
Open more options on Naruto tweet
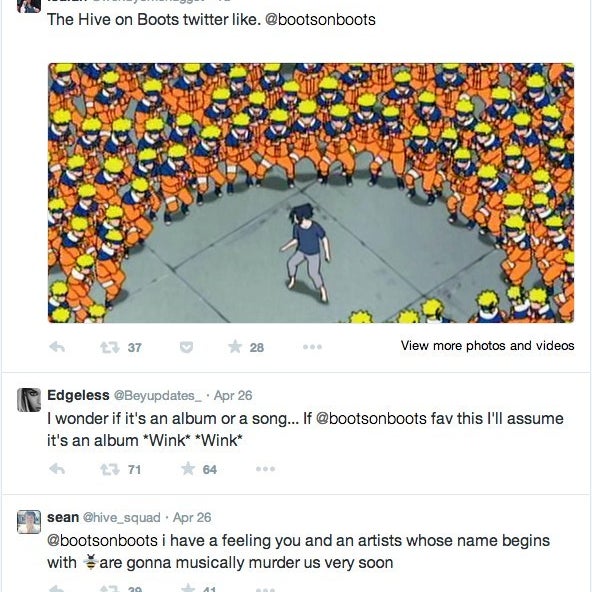(x=312, y=347)
